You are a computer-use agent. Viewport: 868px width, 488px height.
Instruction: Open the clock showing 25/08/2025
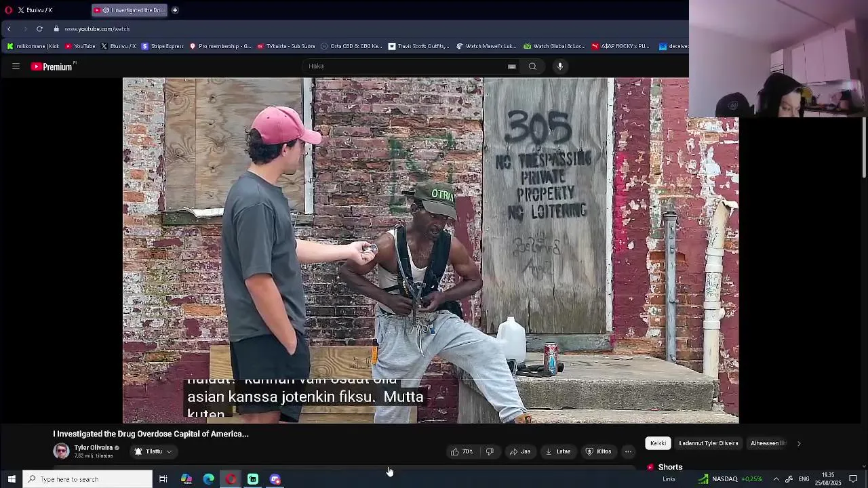[828, 479]
